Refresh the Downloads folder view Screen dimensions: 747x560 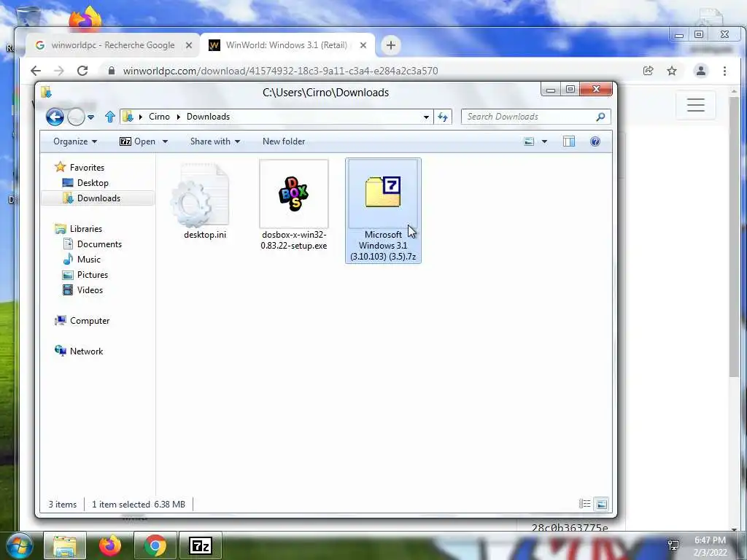[443, 117]
